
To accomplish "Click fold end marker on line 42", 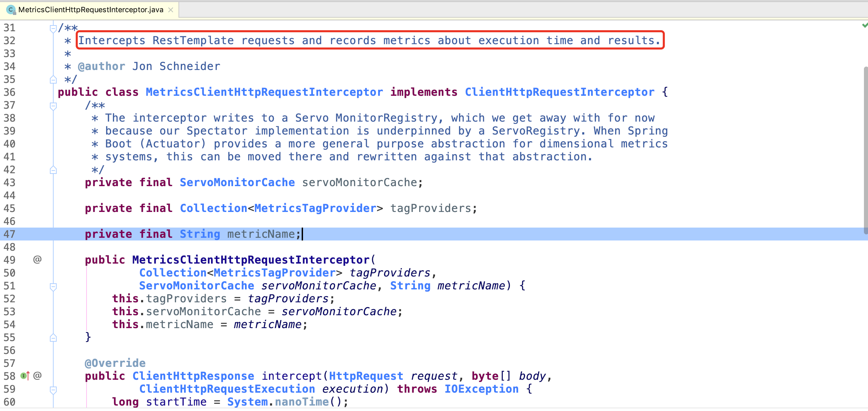I will pos(53,170).
